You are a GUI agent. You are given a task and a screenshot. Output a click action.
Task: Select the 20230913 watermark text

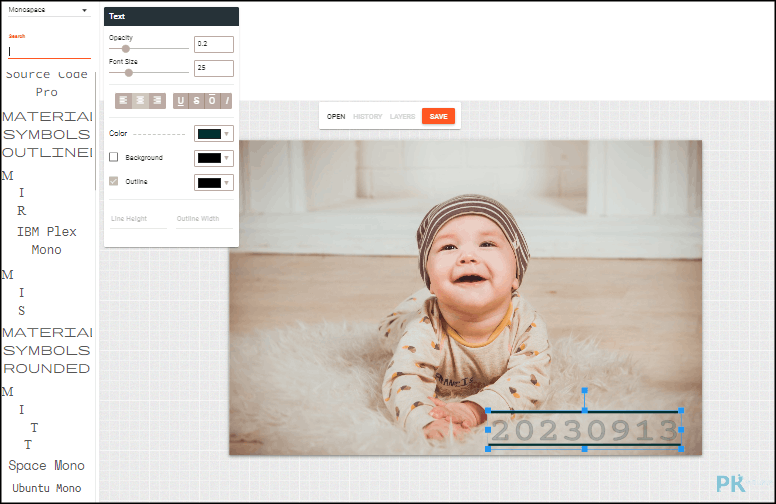(x=584, y=430)
